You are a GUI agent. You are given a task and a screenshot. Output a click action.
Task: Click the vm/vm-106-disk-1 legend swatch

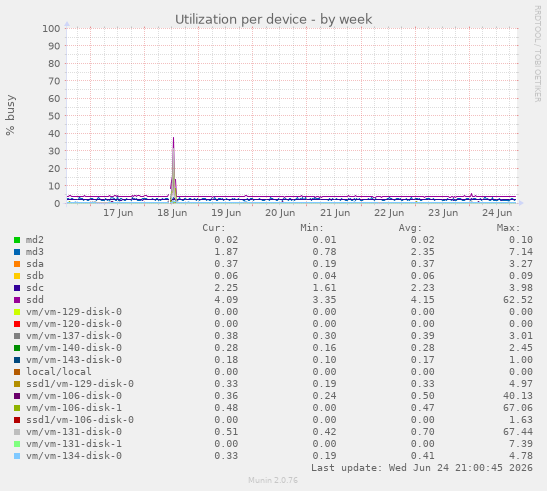[x=17, y=408]
